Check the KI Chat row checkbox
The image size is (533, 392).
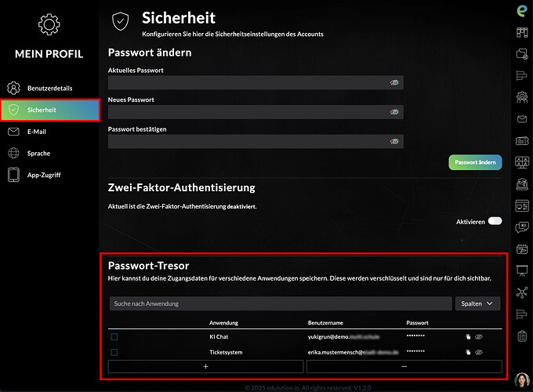point(114,337)
